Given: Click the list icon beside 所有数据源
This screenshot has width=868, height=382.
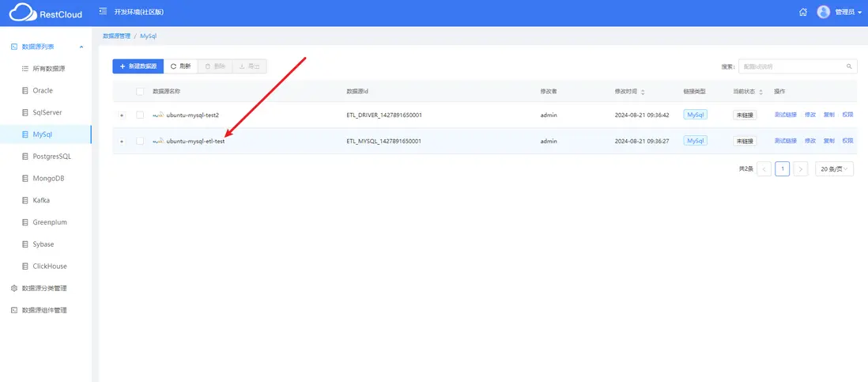Looking at the screenshot, I should (25, 69).
